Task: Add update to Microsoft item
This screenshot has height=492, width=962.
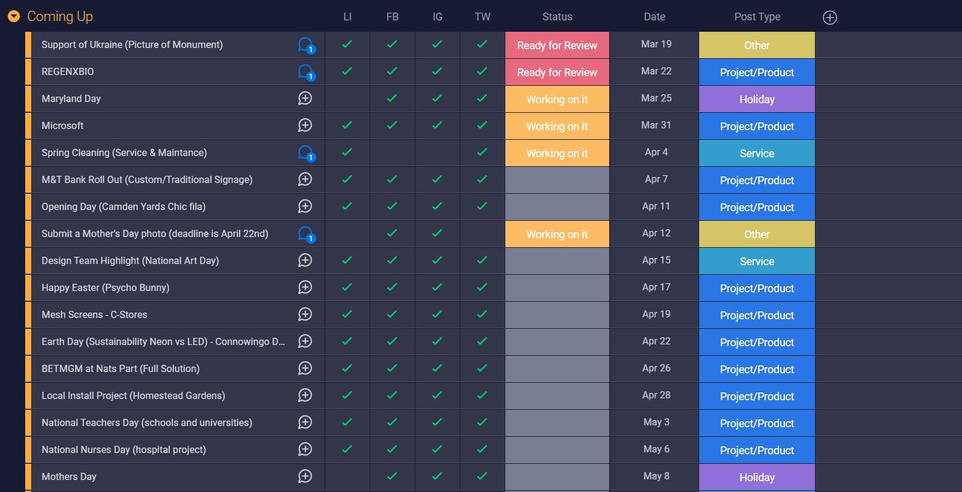Action: pyautogui.click(x=305, y=126)
